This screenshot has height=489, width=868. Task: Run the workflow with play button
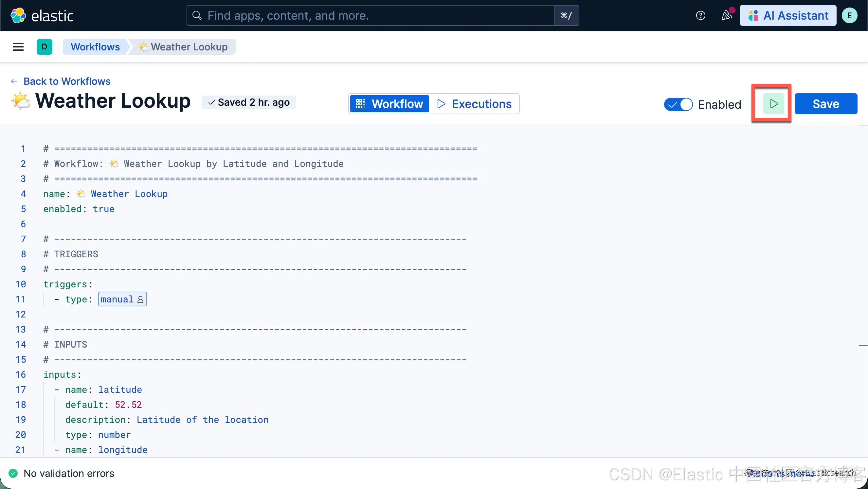click(773, 104)
